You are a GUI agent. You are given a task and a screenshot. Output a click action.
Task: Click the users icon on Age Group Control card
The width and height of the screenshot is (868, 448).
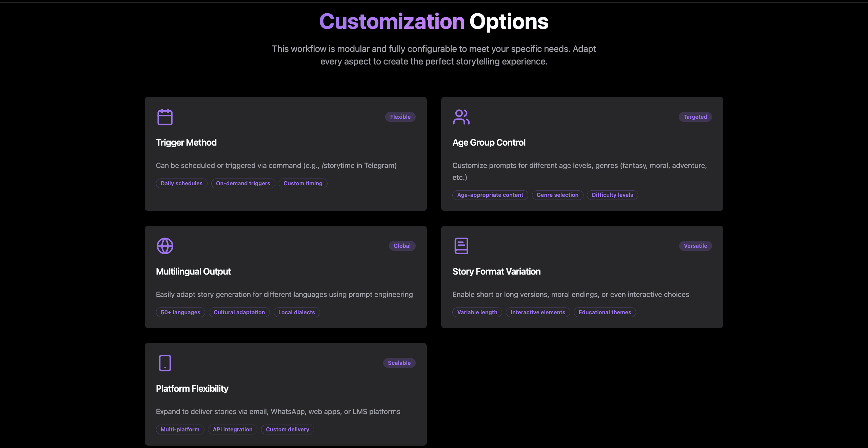(x=461, y=117)
